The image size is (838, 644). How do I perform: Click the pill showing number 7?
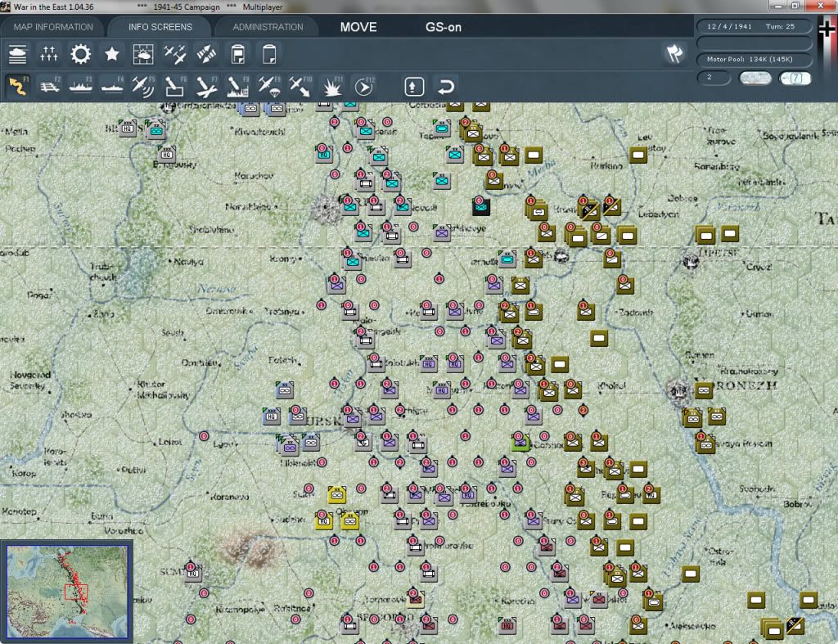tap(795, 78)
